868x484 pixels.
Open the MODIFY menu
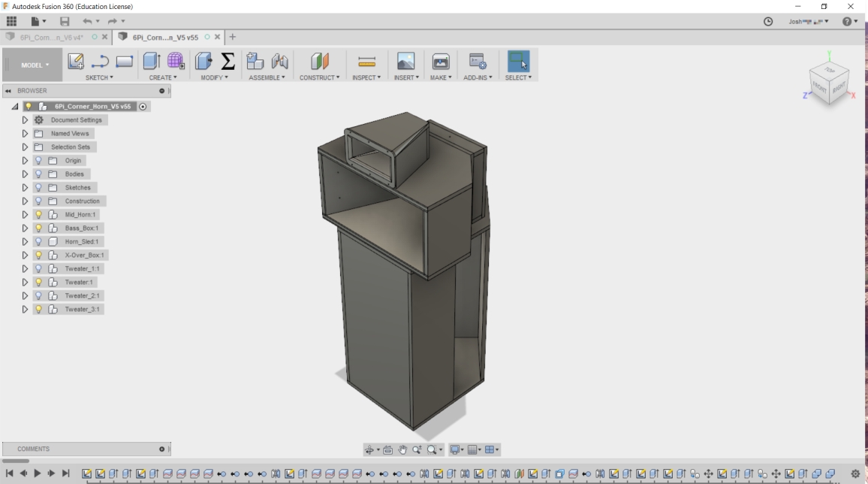(x=214, y=77)
